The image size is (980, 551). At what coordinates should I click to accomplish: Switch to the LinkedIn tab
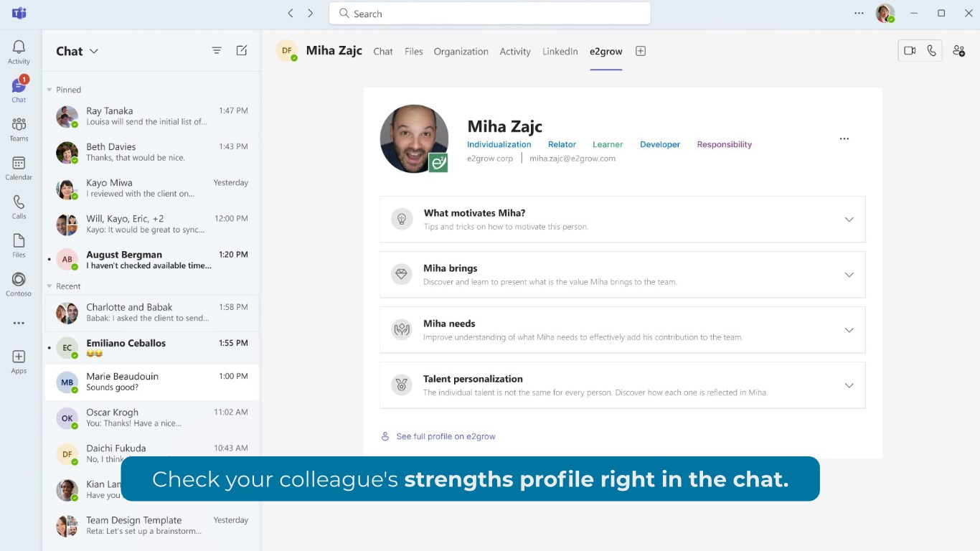pos(560,52)
